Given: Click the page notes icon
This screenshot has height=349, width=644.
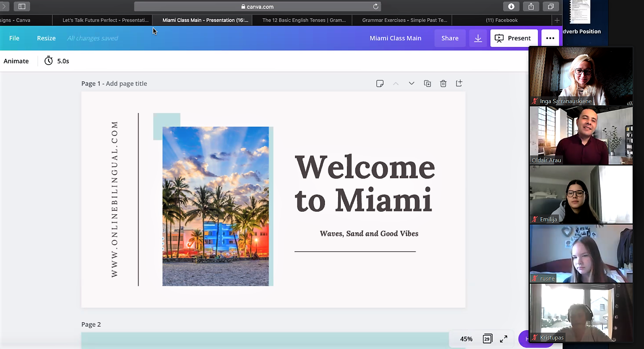Looking at the screenshot, I should [x=380, y=84].
